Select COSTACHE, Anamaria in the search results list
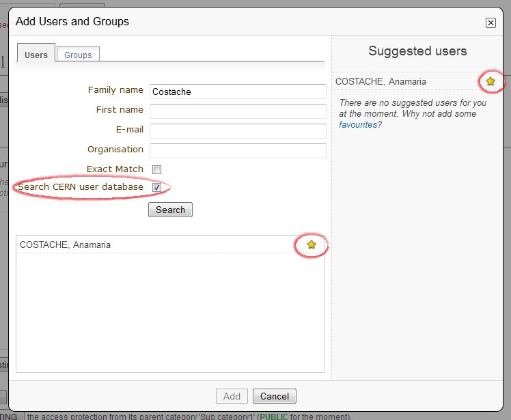 pyautogui.click(x=66, y=244)
